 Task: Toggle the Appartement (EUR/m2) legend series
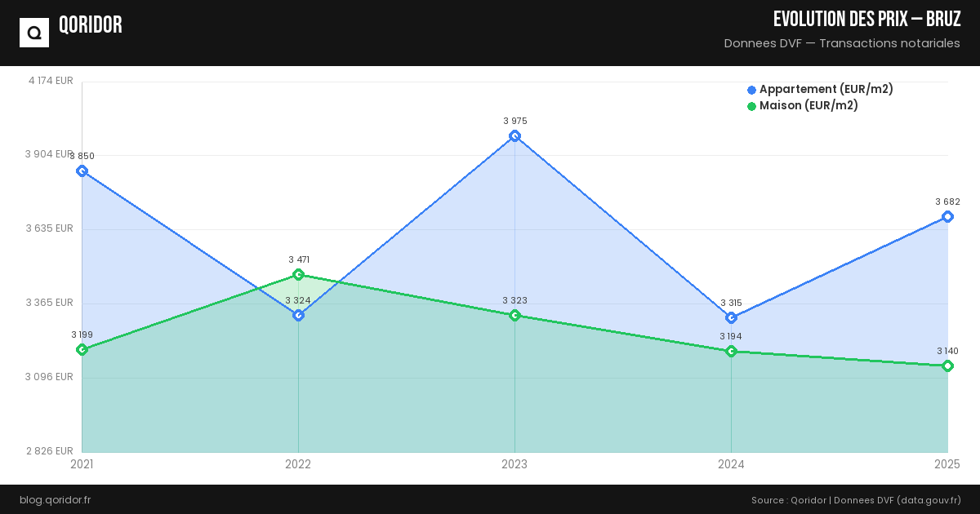tap(826, 90)
